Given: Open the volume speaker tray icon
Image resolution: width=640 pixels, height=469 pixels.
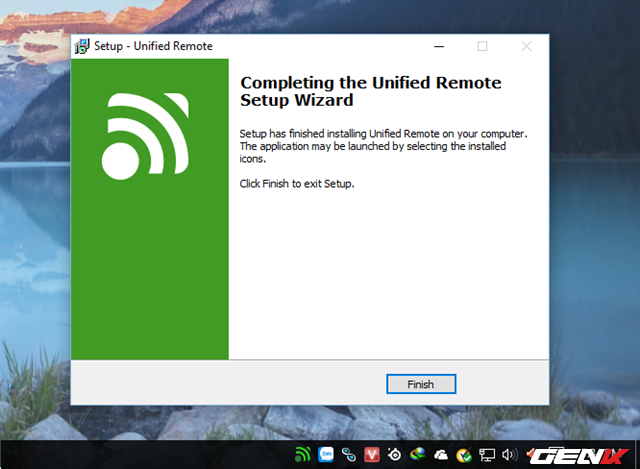Looking at the screenshot, I should [x=509, y=454].
